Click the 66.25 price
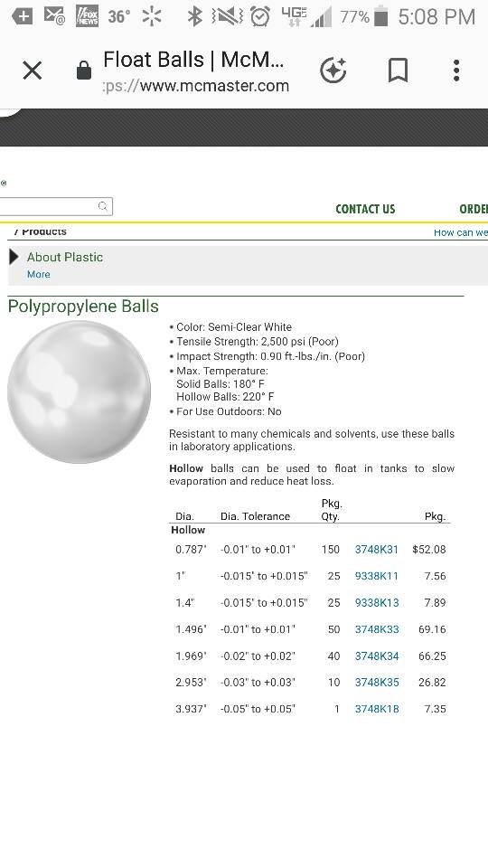This screenshot has width=488, height=868. pyautogui.click(x=432, y=656)
